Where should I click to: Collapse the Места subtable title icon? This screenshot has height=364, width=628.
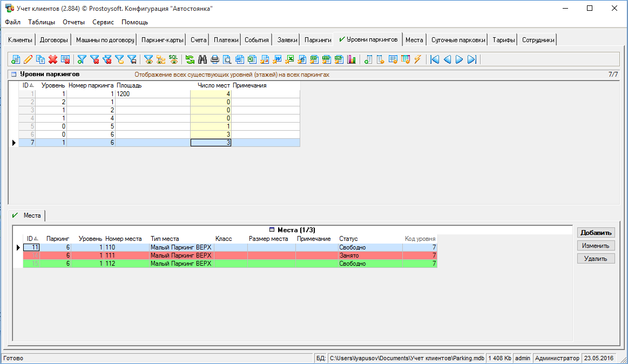[272, 230]
